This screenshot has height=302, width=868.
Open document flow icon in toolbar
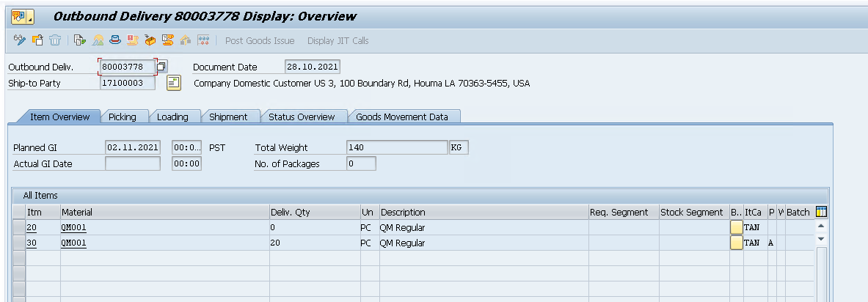[80, 40]
